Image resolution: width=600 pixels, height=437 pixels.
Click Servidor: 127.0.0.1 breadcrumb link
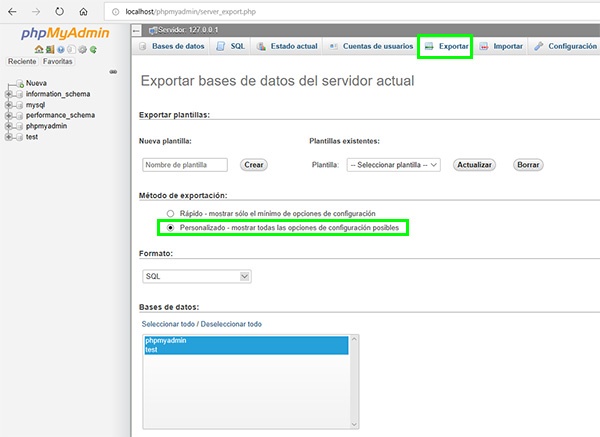[x=188, y=30]
